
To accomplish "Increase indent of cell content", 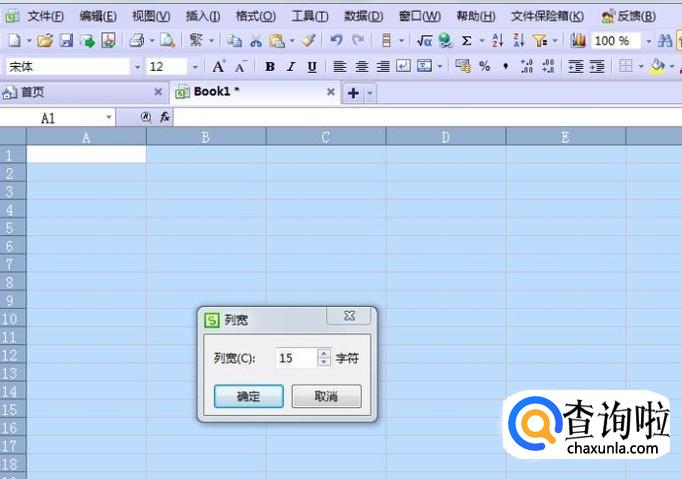I will [x=597, y=67].
